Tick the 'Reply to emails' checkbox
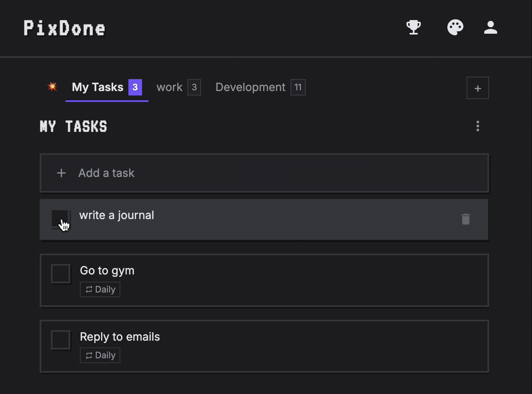Image resolution: width=532 pixels, height=394 pixels. [x=61, y=340]
